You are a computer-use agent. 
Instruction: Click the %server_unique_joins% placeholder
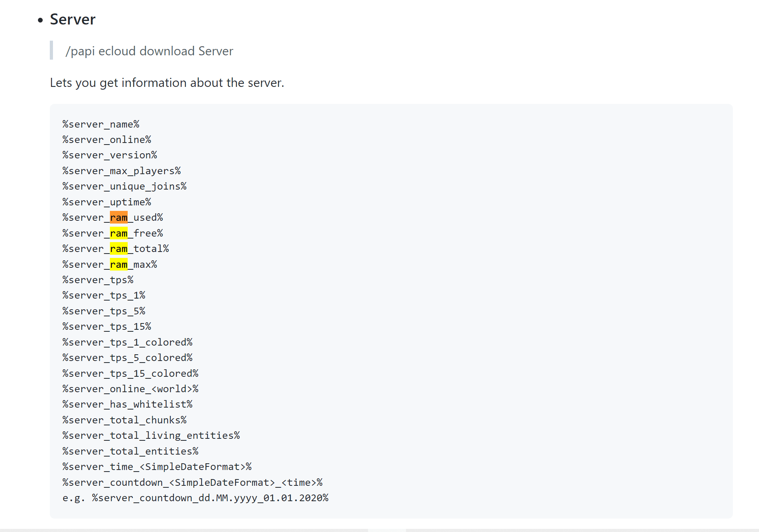pos(125,186)
